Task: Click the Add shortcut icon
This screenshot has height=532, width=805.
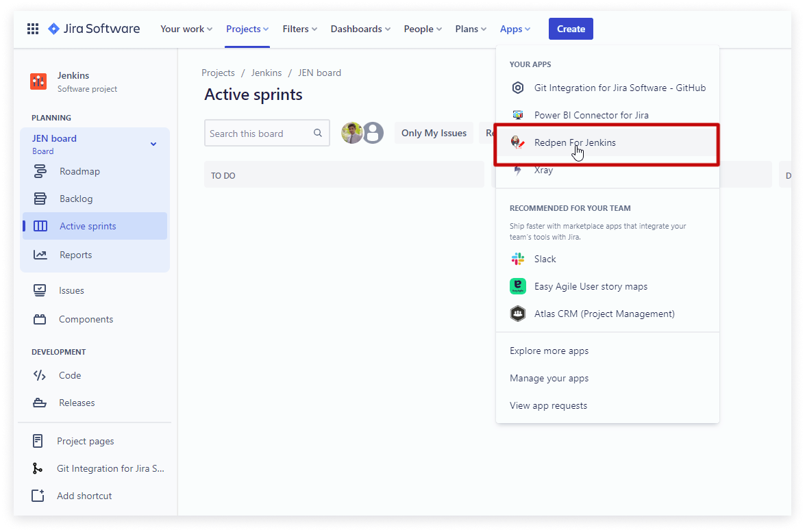Action: [38, 496]
